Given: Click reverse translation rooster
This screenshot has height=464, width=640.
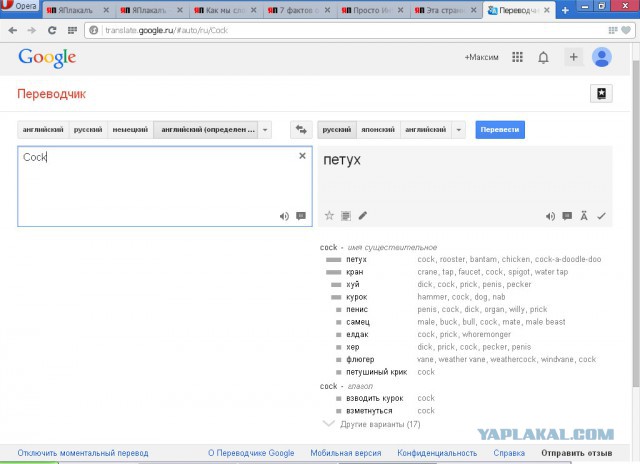Looking at the screenshot, I should [452, 260].
